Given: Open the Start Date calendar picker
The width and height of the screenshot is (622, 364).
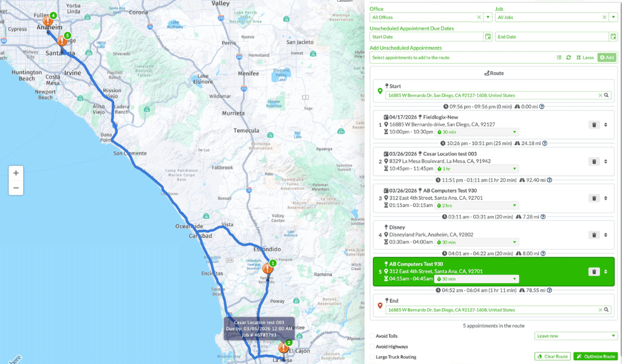Looking at the screenshot, I should pos(488,37).
